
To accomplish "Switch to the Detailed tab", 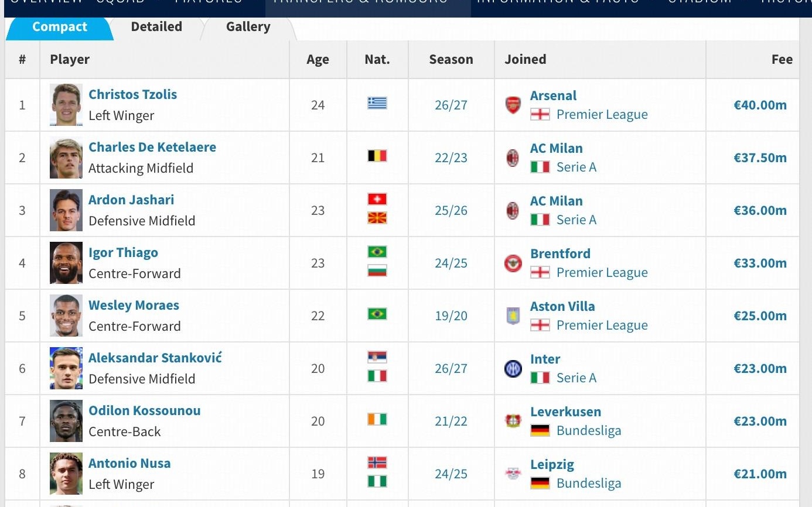I will click(156, 27).
